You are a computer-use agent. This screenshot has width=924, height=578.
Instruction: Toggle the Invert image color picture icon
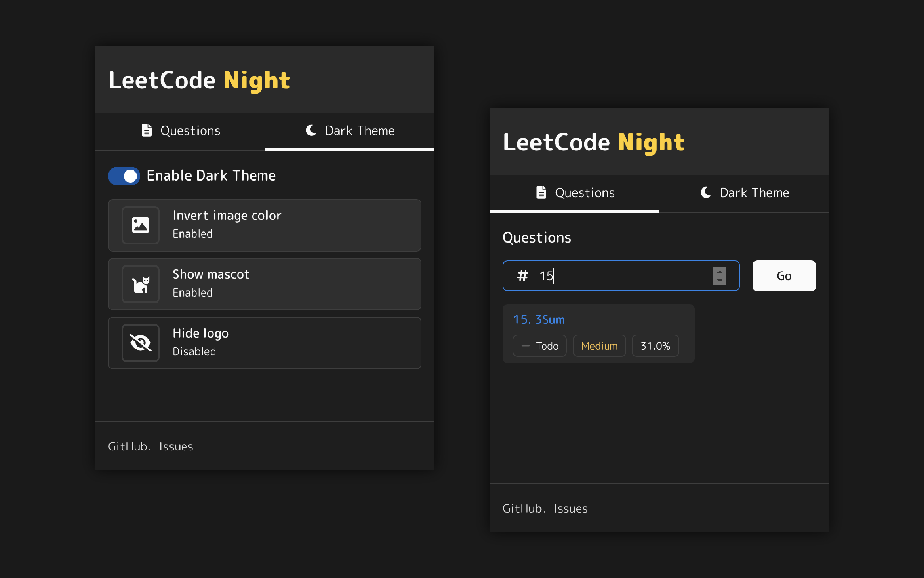pos(140,225)
